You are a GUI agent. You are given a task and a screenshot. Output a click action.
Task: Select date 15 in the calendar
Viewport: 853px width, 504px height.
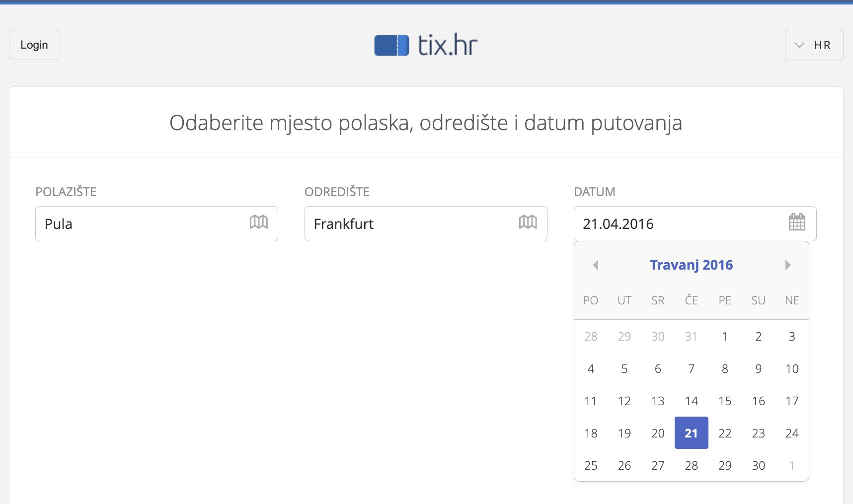coord(725,401)
